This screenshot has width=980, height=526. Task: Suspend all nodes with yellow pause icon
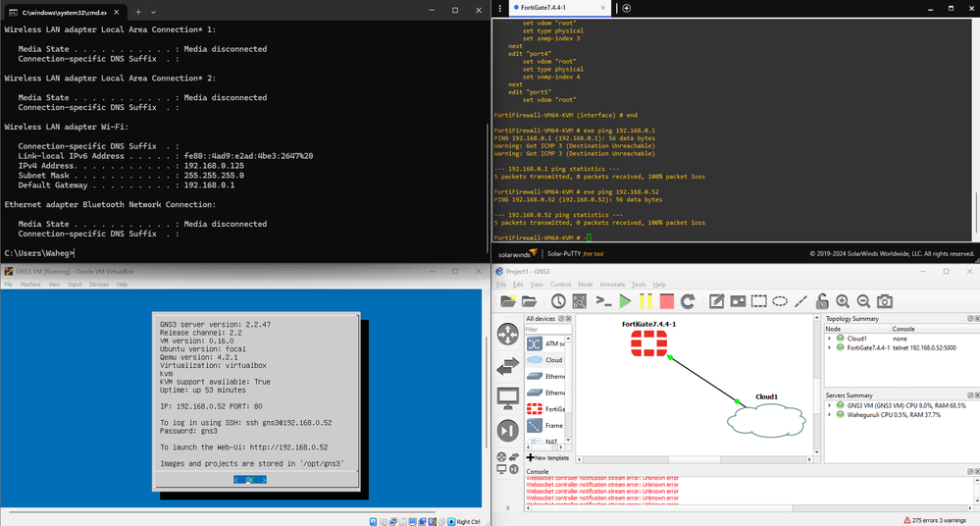(645, 301)
